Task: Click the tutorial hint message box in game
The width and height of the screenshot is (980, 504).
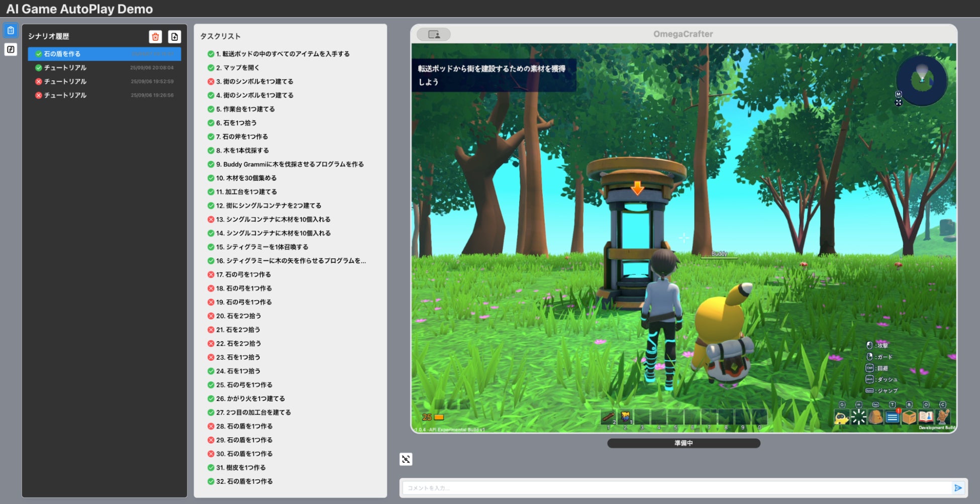Action: tap(494, 75)
